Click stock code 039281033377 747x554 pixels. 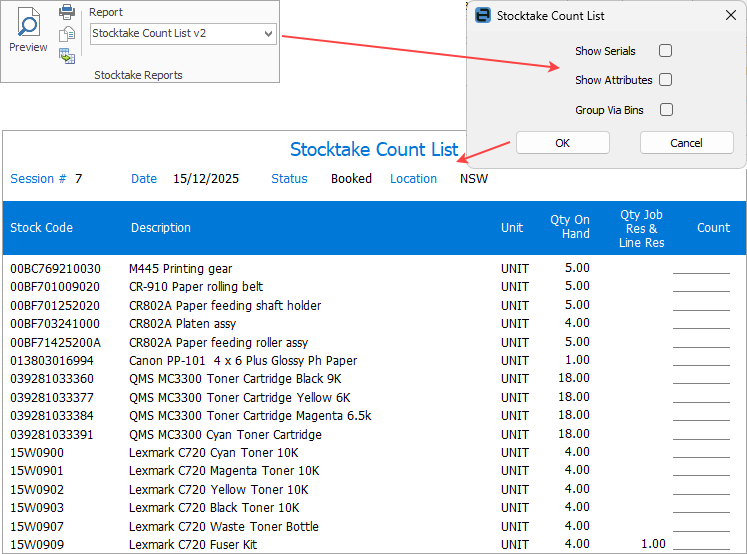point(52,398)
